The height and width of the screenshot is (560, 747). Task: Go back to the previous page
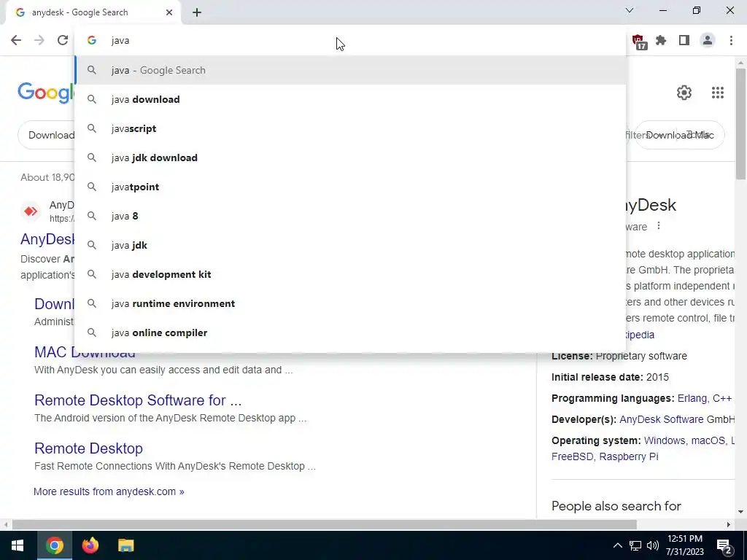(x=16, y=41)
